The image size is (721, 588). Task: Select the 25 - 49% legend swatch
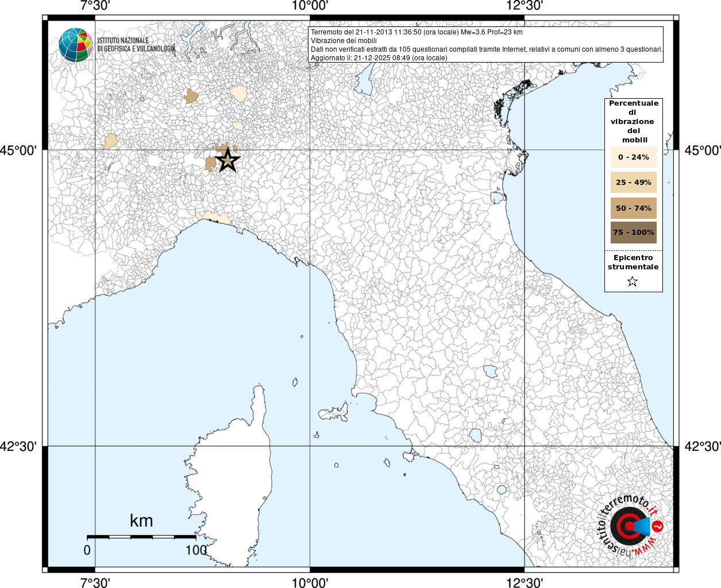click(633, 183)
